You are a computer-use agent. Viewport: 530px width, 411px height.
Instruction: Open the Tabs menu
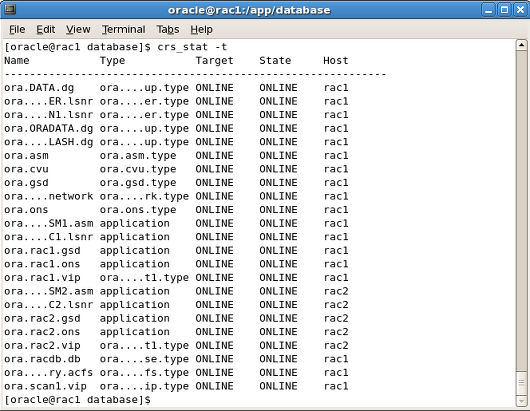point(168,29)
